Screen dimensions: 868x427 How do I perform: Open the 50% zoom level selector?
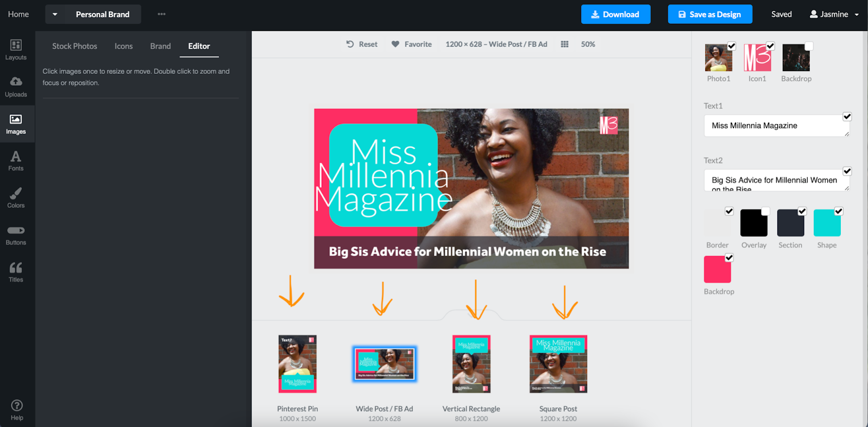pos(588,44)
